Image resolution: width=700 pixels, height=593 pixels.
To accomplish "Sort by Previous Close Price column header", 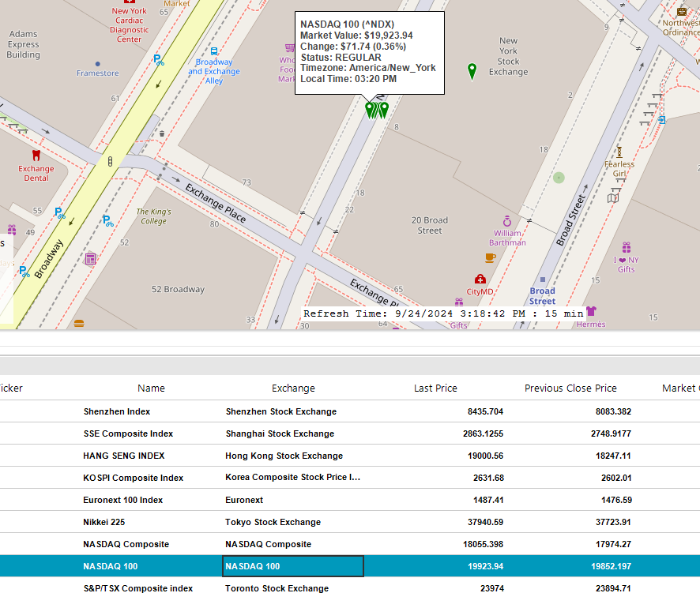I will tap(570, 388).
